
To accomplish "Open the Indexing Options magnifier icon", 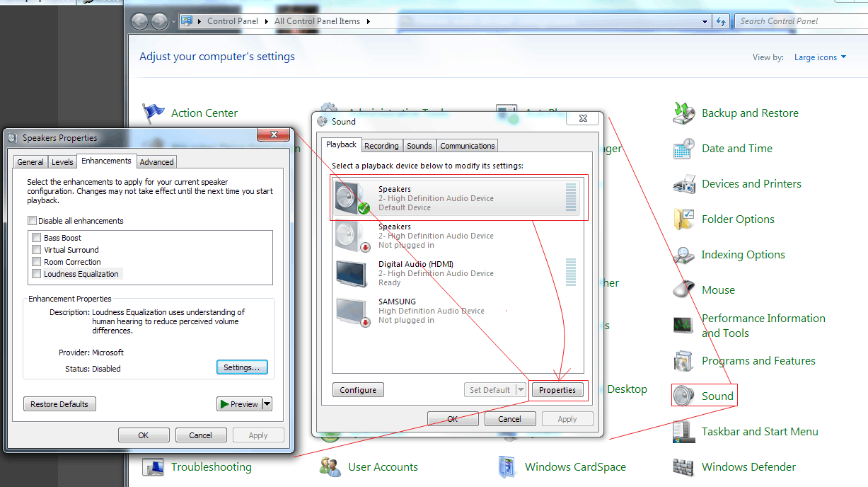I will pos(684,255).
